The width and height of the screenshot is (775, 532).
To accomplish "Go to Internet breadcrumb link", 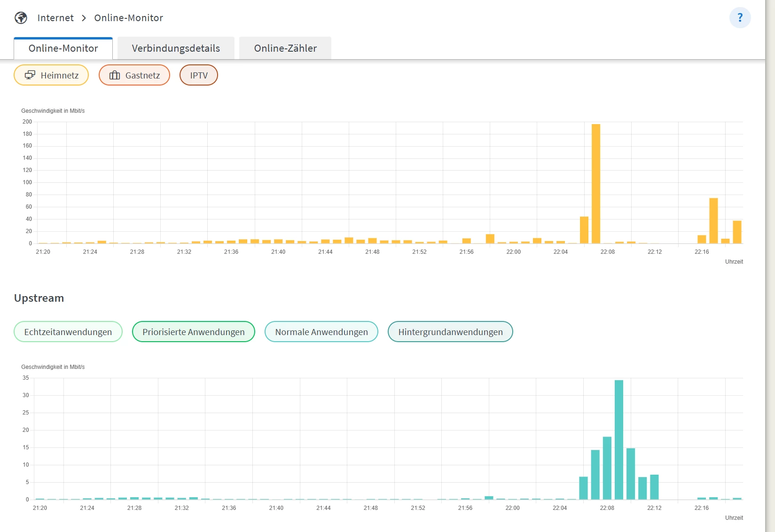I will coord(55,18).
